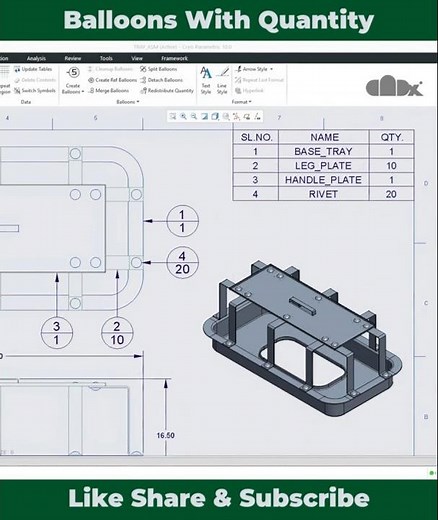Viewport: 438px width, 520px height.
Task: Click datum display filter icon
Action: 236,116
